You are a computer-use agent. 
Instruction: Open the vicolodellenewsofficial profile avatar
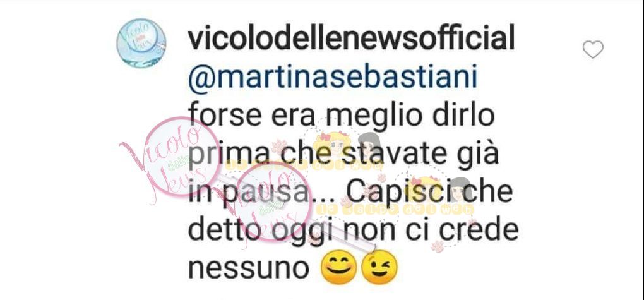[141, 43]
